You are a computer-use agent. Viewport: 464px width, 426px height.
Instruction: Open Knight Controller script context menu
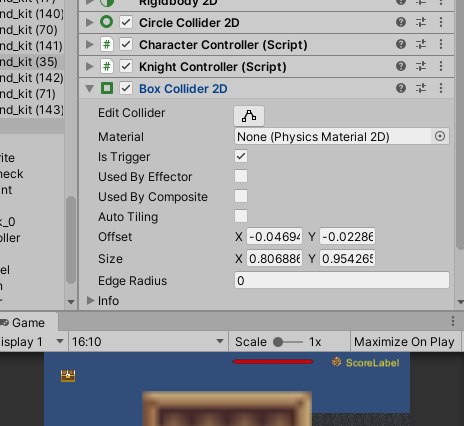pyautogui.click(x=441, y=66)
